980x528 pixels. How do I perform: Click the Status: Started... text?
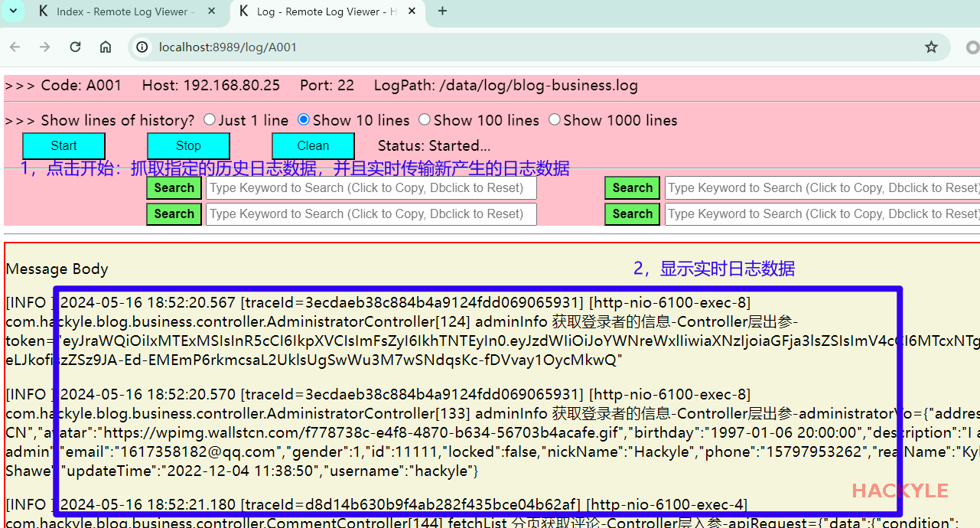pos(435,145)
